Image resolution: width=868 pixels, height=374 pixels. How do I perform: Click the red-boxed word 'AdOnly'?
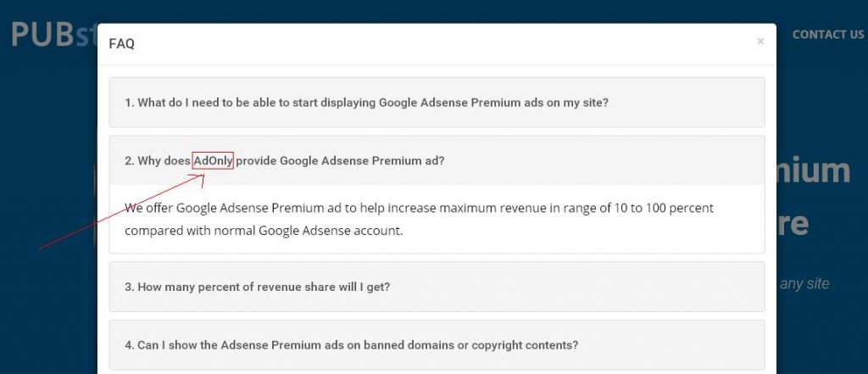(213, 160)
